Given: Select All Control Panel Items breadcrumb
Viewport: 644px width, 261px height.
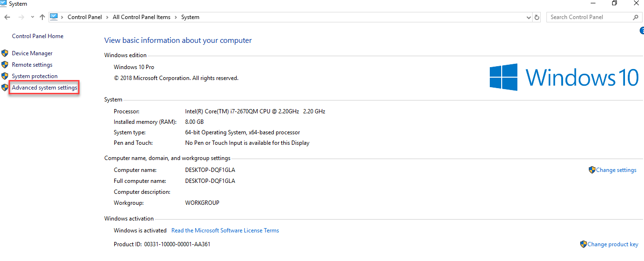Looking at the screenshot, I should tap(141, 17).
